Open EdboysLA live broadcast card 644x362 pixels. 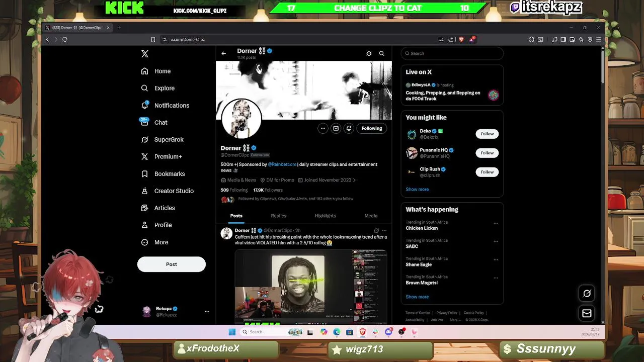(452, 93)
